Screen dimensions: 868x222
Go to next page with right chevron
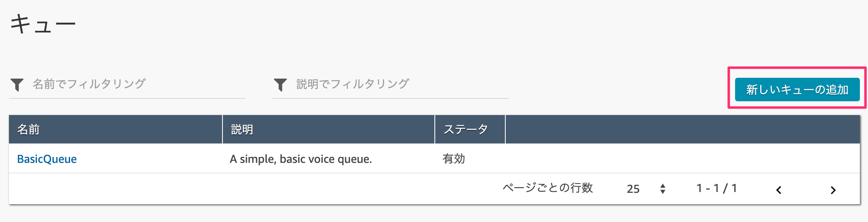[x=833, y=190]
